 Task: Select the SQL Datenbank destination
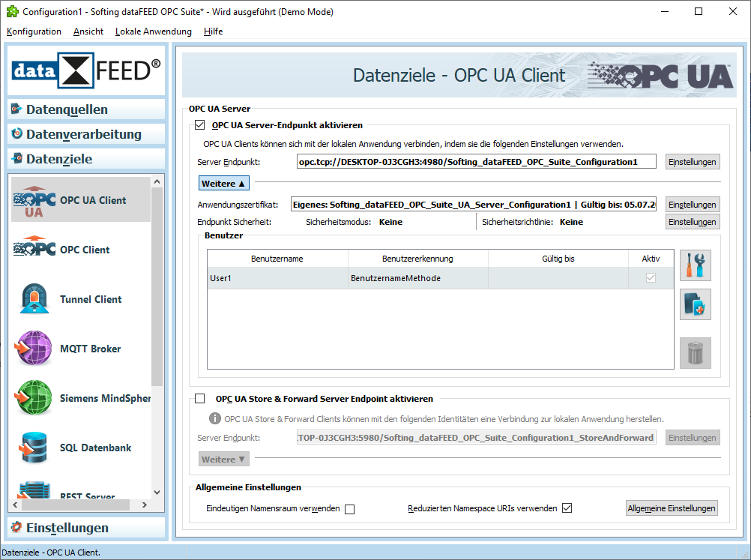pyautogui.click(x=80, y=448)
